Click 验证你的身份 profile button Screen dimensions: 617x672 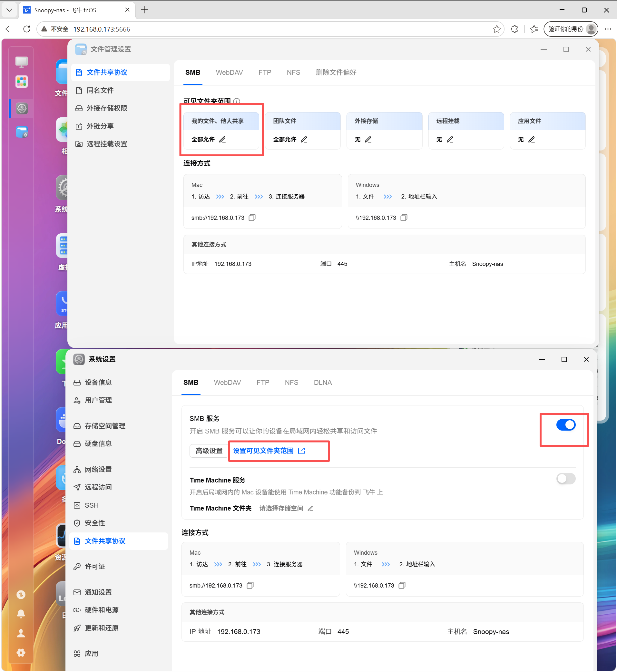(570, 29)
